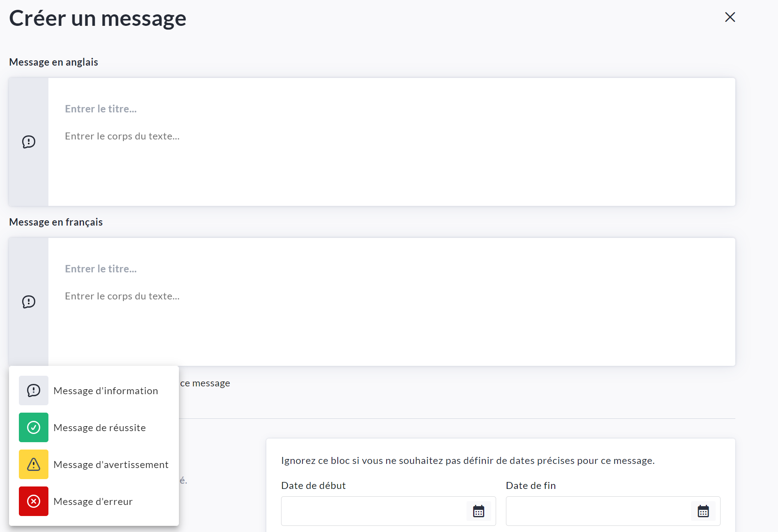Close the Créer un message dialog

coord(730,17)
